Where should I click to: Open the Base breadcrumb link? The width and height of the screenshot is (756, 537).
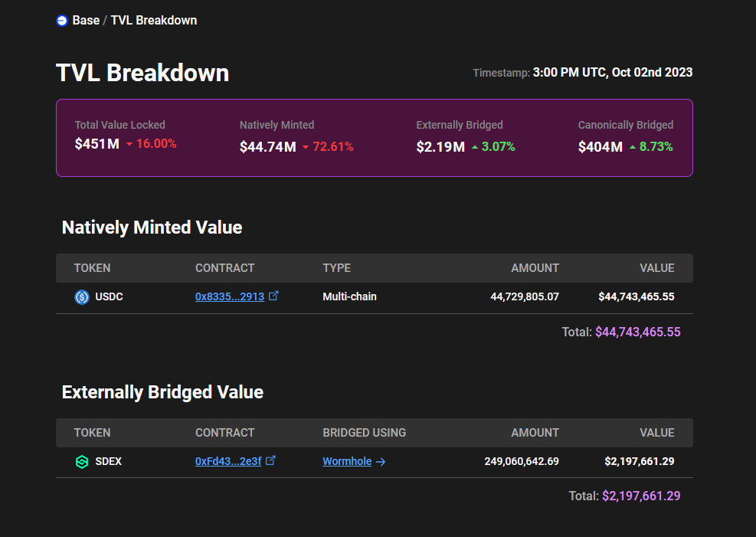[86, 20]
